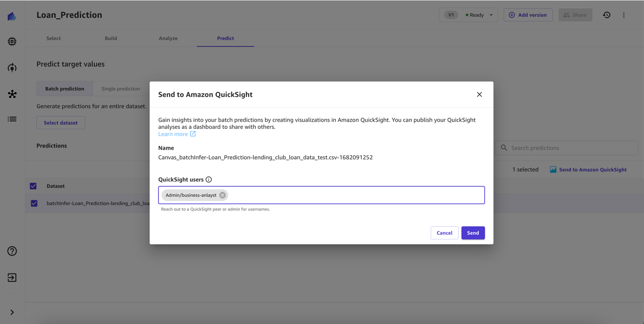Open the SageMaker Canvas home logo
The width and height of the screenshot is (644, 324).
(x=12, y=16)
